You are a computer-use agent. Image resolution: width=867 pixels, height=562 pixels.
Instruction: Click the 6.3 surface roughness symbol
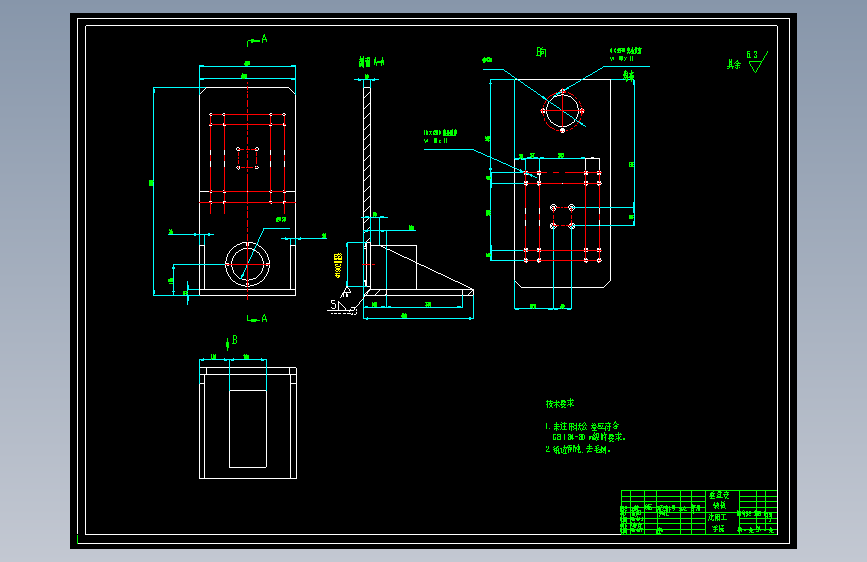point(758,61)
